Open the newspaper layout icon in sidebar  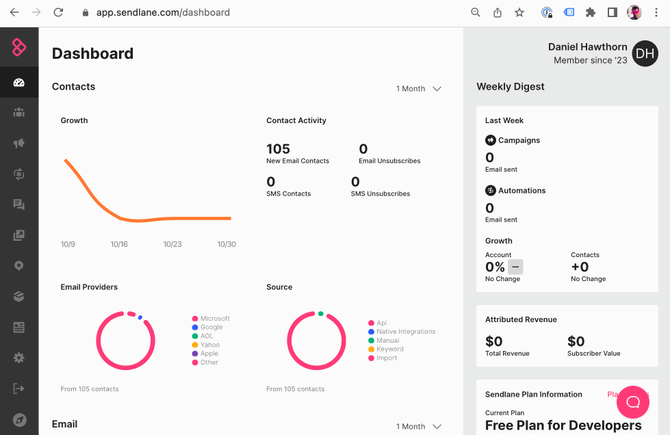click(19, 327)
